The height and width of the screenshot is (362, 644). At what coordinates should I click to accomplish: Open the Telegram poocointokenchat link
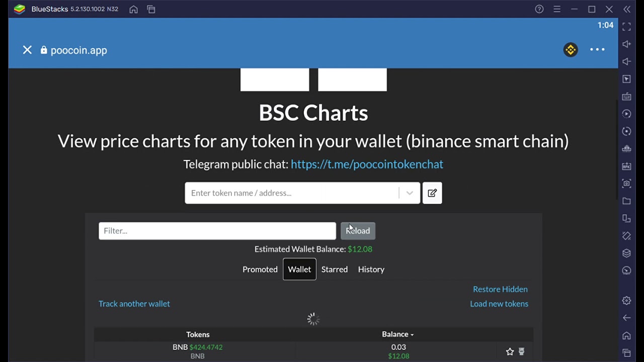click(x=367, y=164)
